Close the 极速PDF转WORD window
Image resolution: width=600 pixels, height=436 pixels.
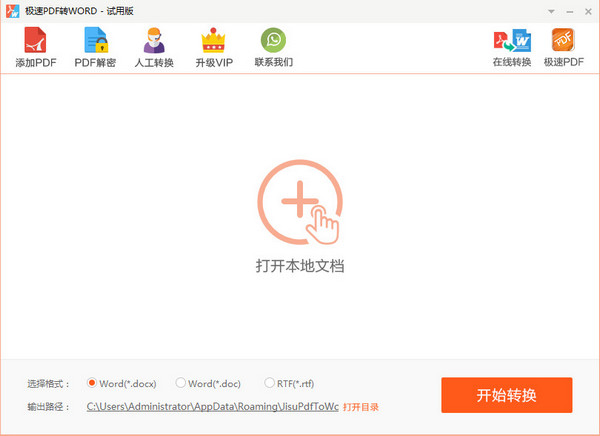coord(589,12)
